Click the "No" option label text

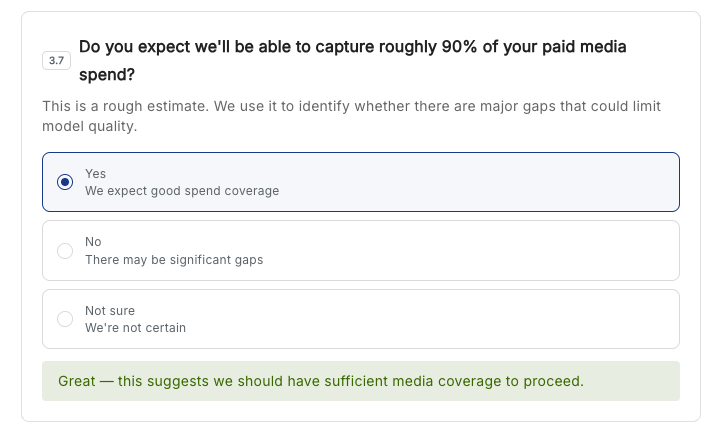pos(93,242)
